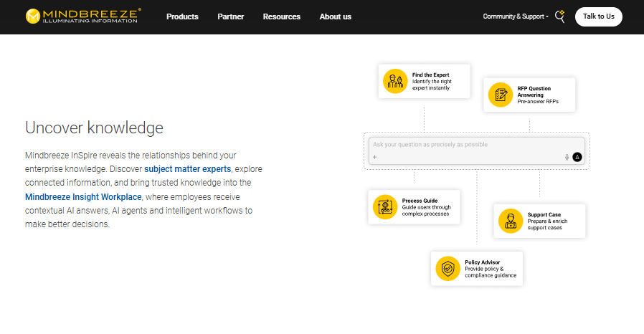Follow the subject matter experts link
This screenshot has width=644, height=334.
187,169
